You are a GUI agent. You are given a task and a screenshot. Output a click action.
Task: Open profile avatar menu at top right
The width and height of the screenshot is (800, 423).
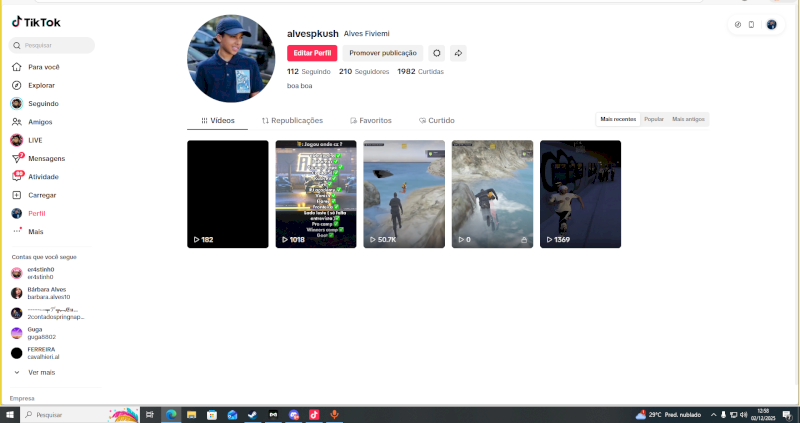pyautogui.click(x=772, y=25)
